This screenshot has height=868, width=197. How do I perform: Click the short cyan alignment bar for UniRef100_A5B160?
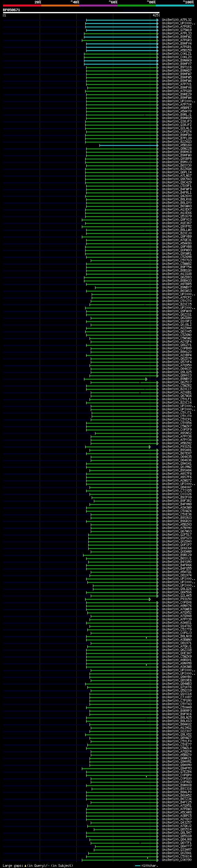point(129,146)
